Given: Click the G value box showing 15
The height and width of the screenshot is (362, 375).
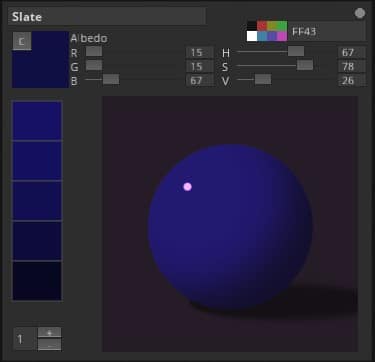Looking at the screenshot, I should [199, 67].
